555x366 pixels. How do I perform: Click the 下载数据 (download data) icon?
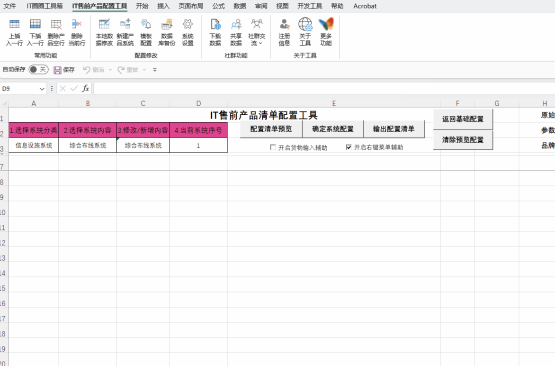(x=215, y=24)
